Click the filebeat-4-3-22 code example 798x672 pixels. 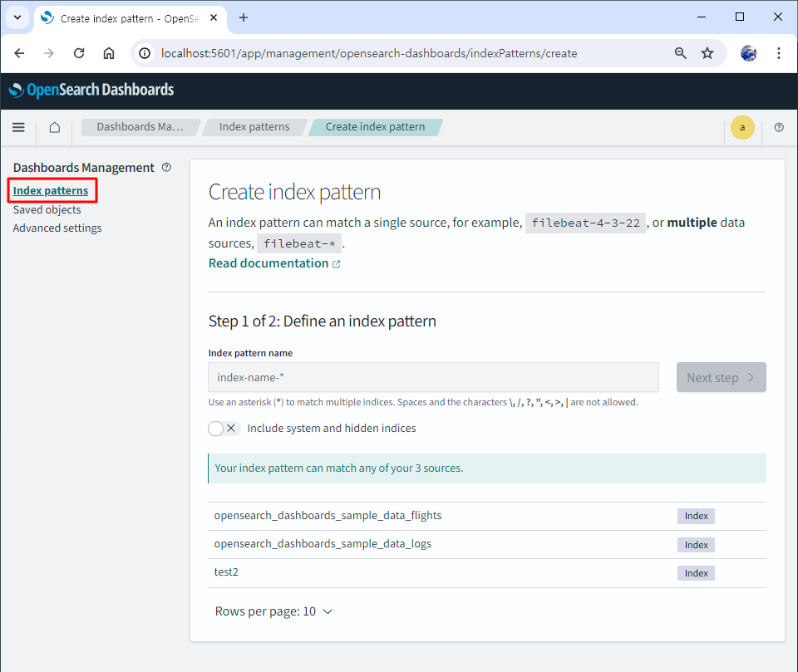[585, 223]
